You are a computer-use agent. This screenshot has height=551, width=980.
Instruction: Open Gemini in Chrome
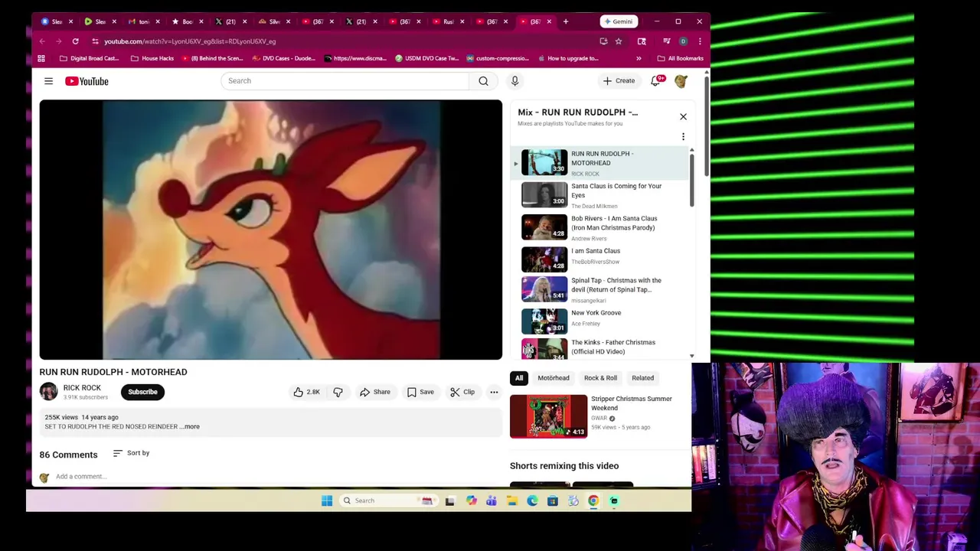pos(617,21)
